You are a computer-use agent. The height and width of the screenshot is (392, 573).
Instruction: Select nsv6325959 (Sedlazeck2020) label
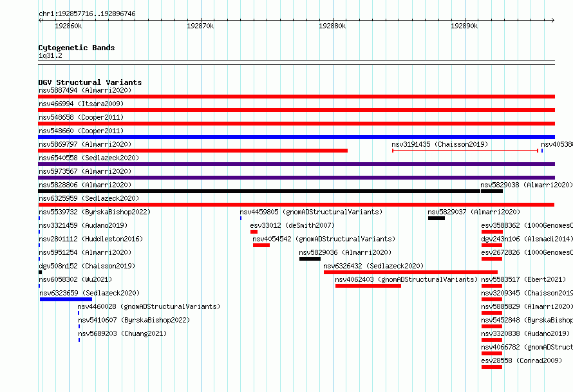89,198
